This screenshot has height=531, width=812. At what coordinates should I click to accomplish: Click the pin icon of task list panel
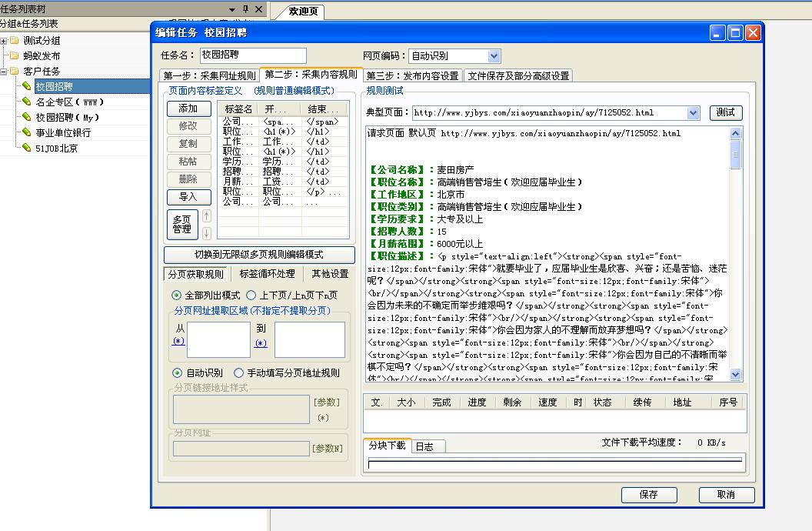pyautogui.click(x=245, y=8)
